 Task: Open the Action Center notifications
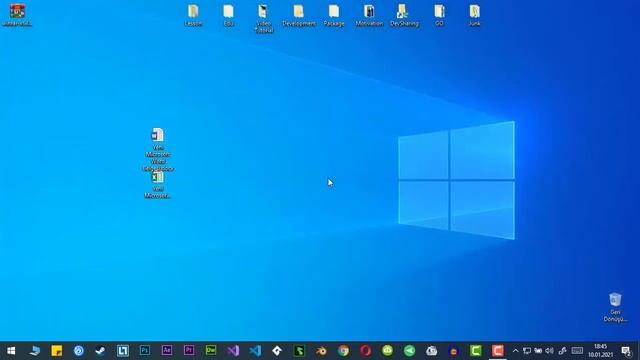[626, 351]
